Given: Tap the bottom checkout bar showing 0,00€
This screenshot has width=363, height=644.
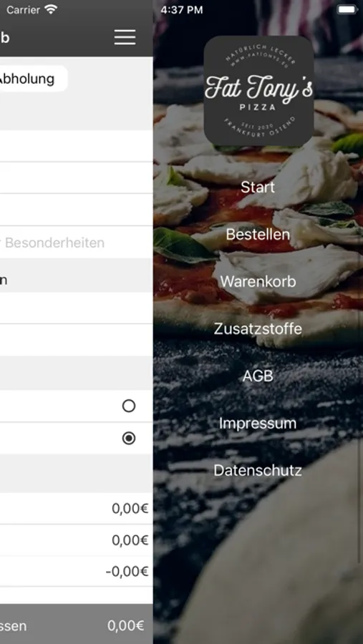Looking at the screenshot, I should coord(77,624).
